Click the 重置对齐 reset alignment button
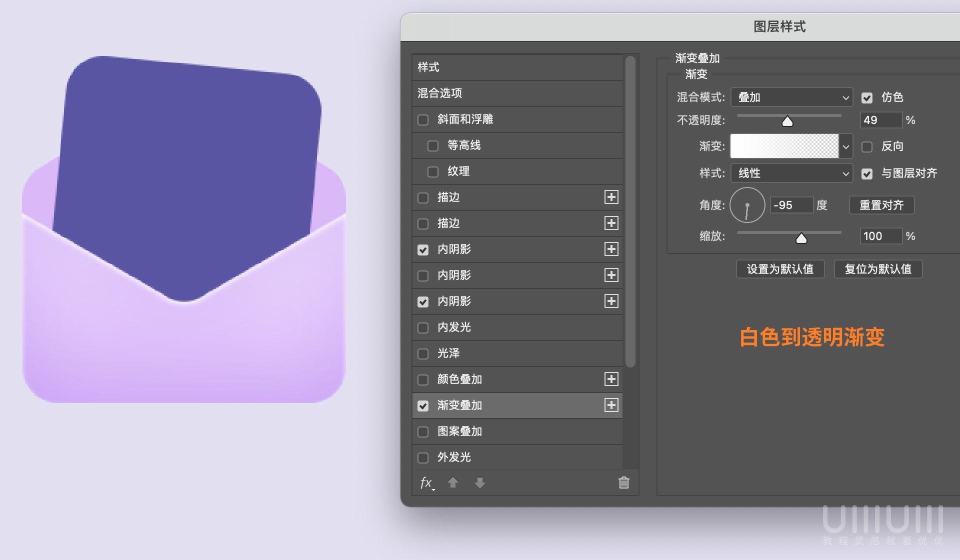Image resolution: width=960 pixels, height=560 pixels. pyautogui.click(x=881, y=205)
